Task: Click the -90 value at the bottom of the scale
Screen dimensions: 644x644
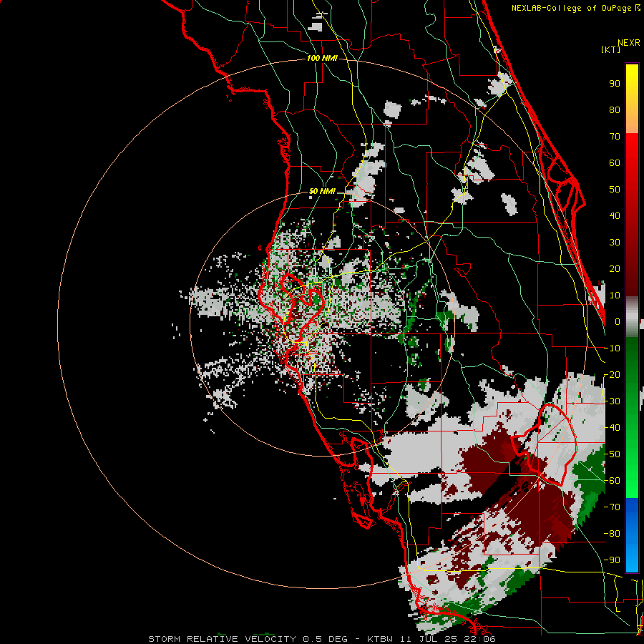Action: point(612,560)
